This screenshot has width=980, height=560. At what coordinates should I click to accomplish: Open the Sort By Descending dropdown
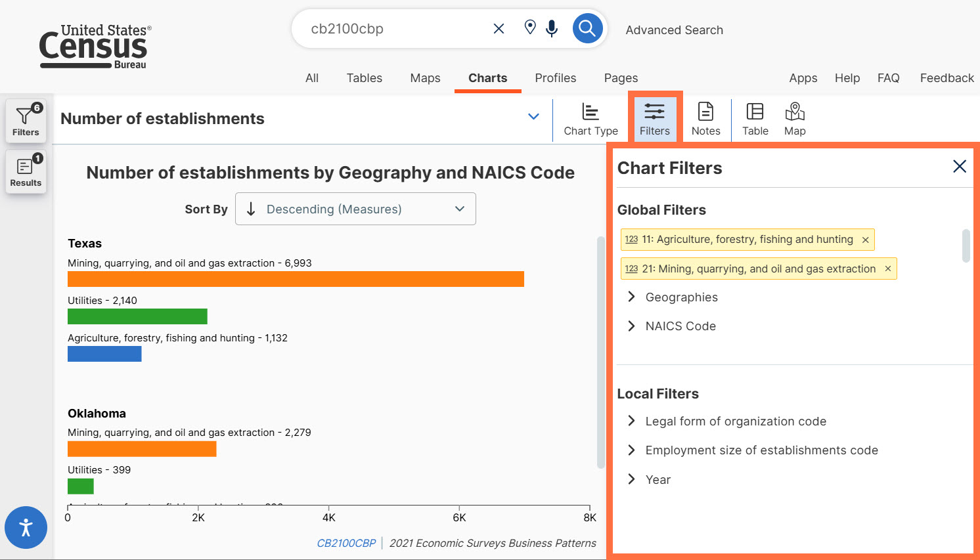point(355,209)
